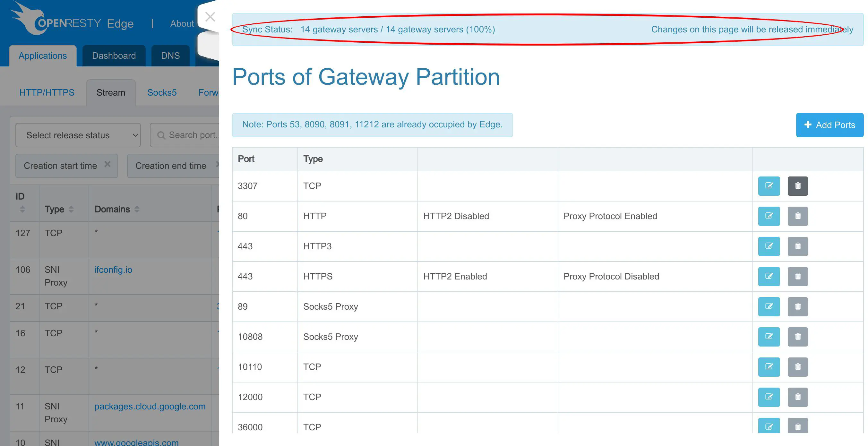Viewport: 868px width, 446px height.
Task: Sort the table by Domains column
Action: pos(137,209)
